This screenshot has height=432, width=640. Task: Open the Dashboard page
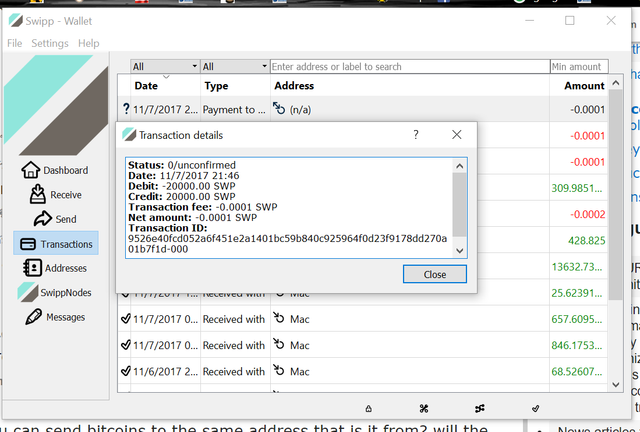[x=55, y=170]
